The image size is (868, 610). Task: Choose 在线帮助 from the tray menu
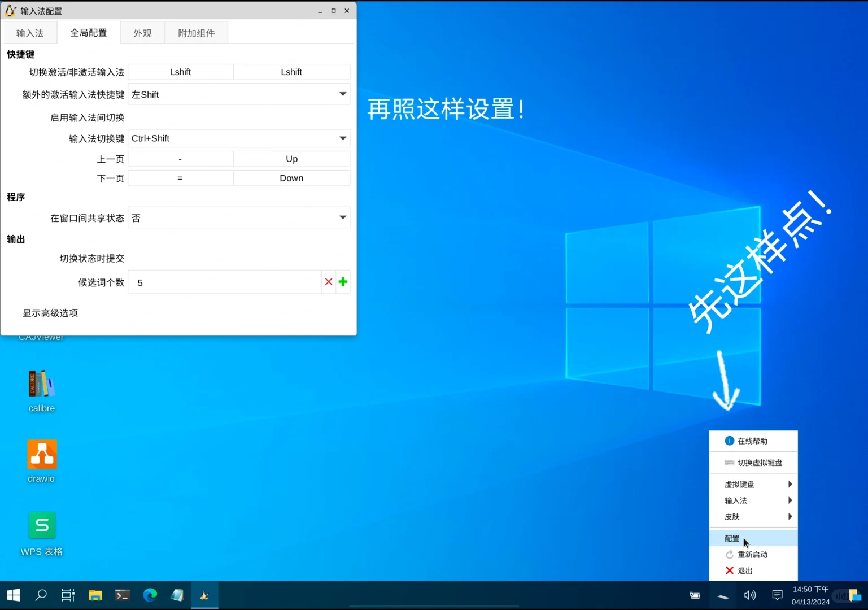click(x=753, y=441)
